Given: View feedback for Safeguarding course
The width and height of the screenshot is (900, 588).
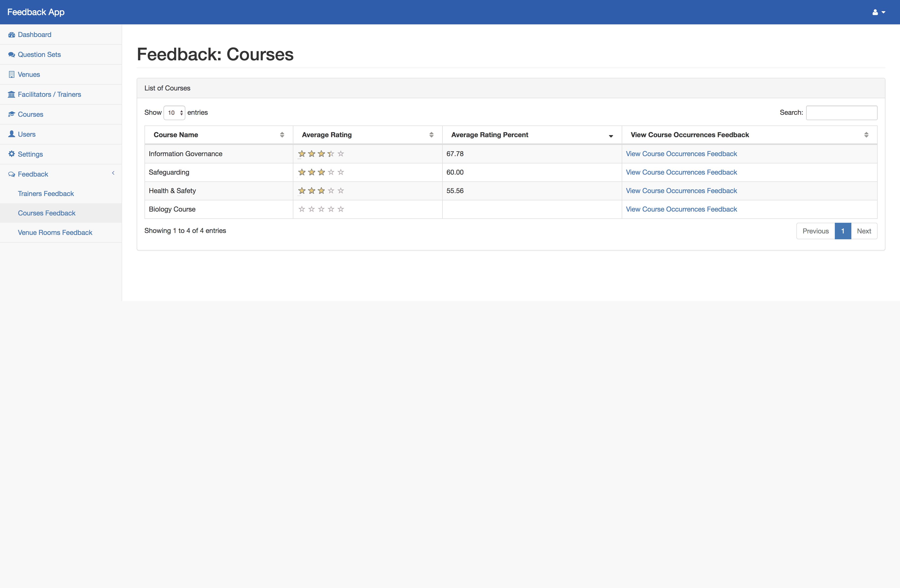Looking at the screenshot, I should (681, 172).
